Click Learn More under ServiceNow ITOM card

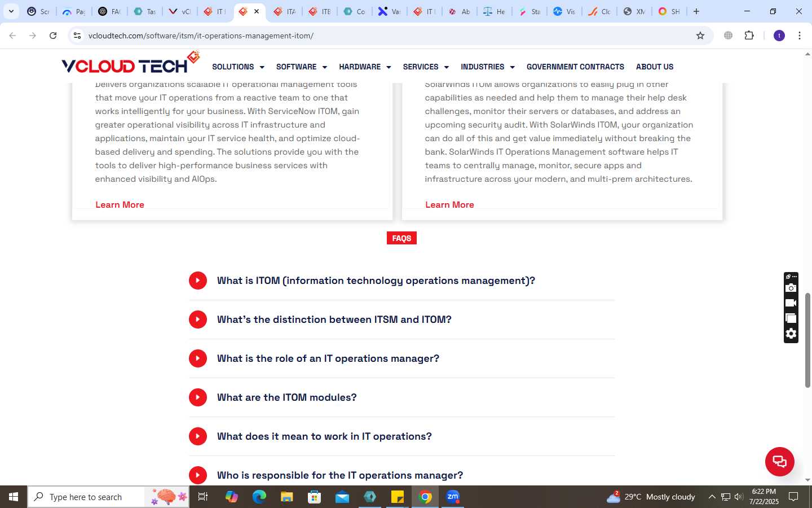point(120,205)
